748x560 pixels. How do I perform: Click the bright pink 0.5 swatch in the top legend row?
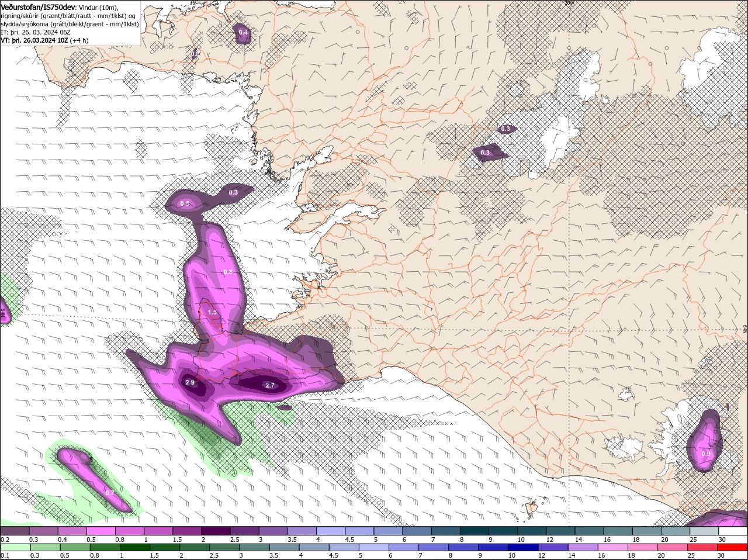click(101, 531)
